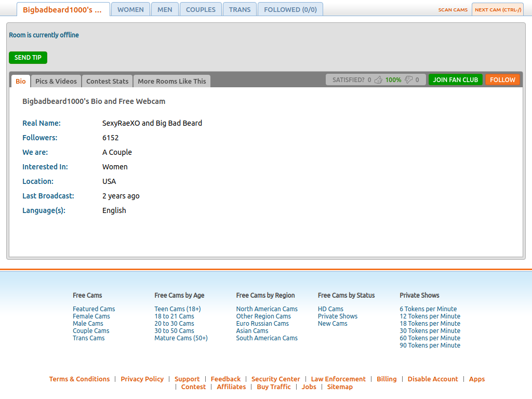Select 30 Tokens per Minute link

[430, 331]
